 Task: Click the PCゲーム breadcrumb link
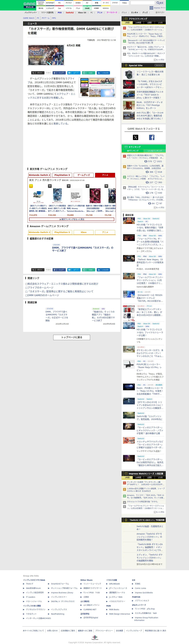46,18
